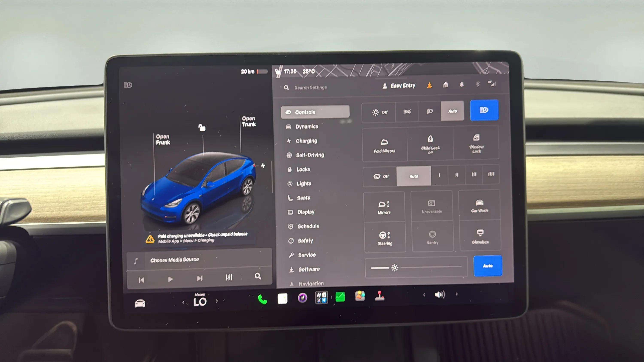Set headlights to Auto
644x362 pixels.
pos(453,111)
